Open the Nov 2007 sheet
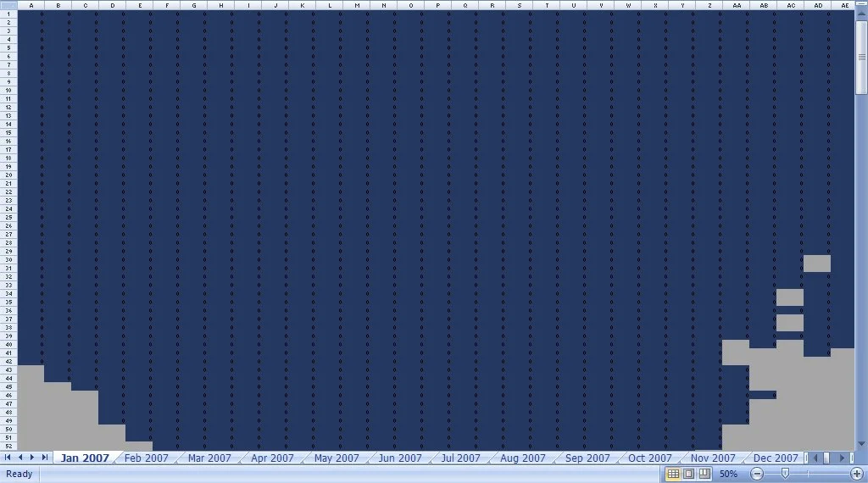Screen dimensions: 868x483 pyautogui.click(x=713, y=458)
